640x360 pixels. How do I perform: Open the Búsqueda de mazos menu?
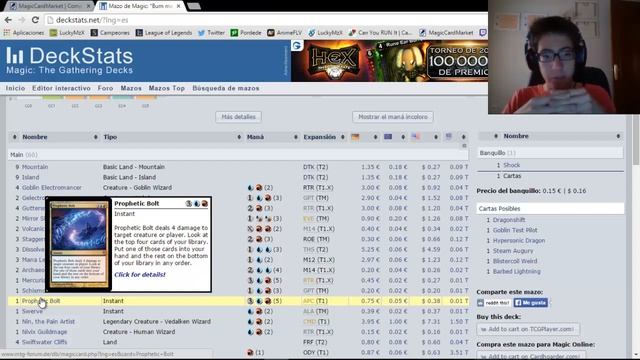pyautogui.click(x=226, y=88)
